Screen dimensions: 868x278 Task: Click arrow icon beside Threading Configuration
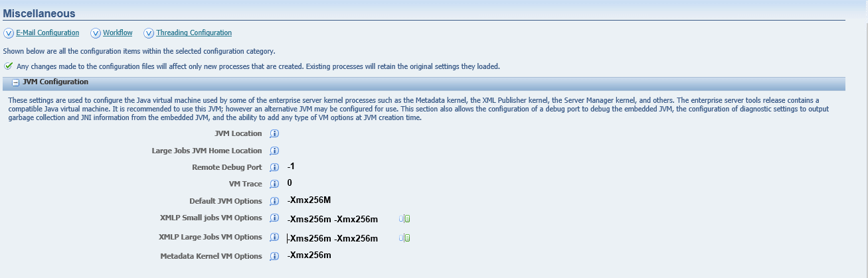pyautogui.click(x=148, y=33)
